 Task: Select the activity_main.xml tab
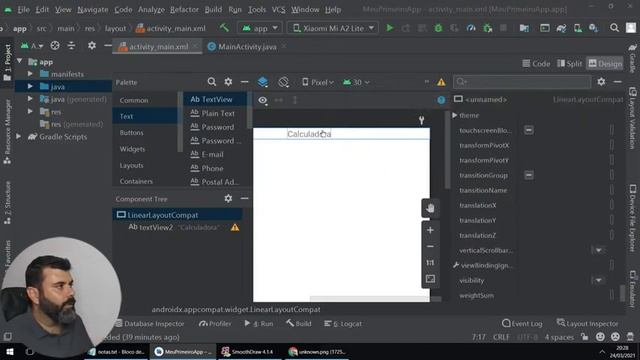158,47
